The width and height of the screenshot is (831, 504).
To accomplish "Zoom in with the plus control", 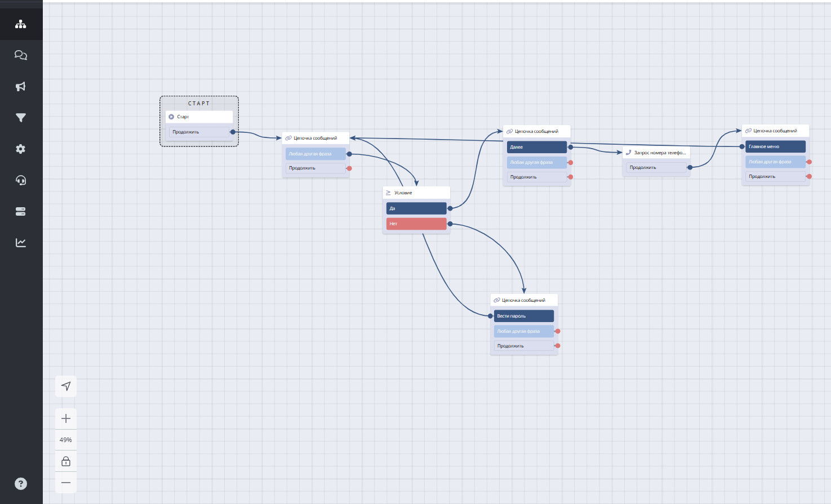I will (x=66, y=418).
